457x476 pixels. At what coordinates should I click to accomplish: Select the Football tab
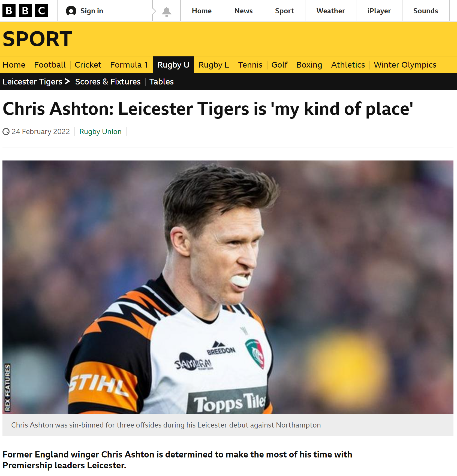click(x=50, y=65)
